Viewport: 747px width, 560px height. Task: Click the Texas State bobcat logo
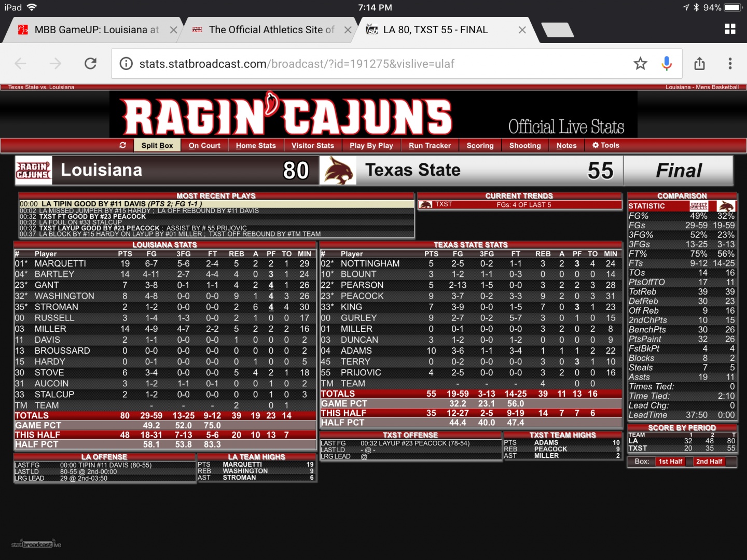click(338, 171)
